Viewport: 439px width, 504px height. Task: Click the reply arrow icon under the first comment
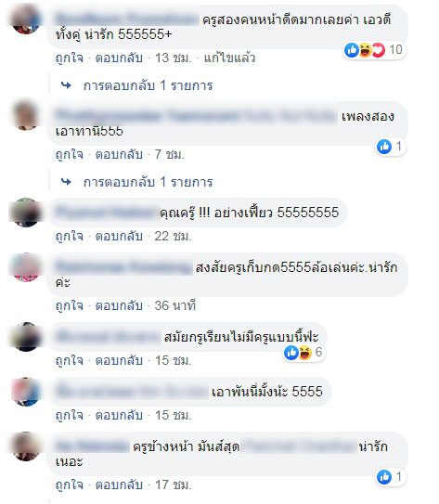tap(66, 85)
